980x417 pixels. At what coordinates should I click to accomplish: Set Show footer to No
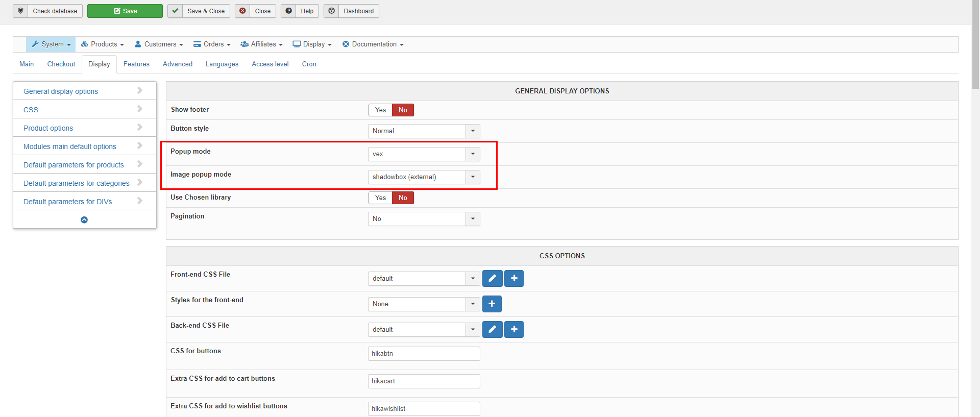point(403,110)
